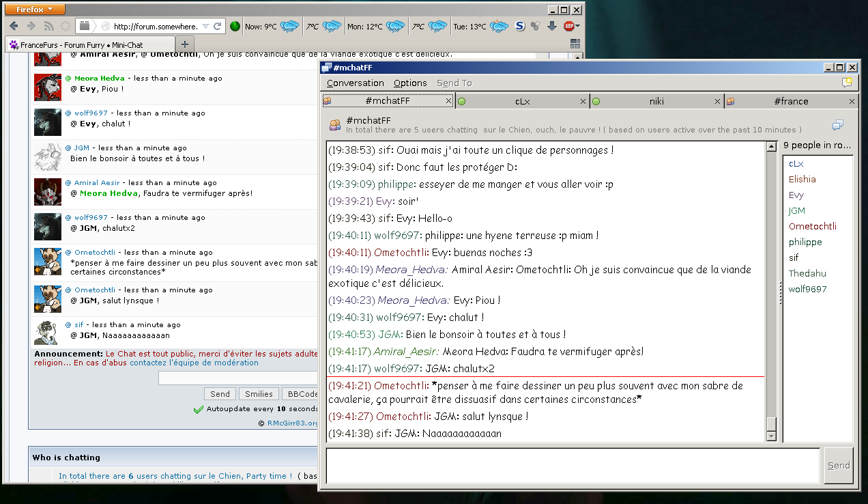Click Meora Hedva's avatar in forum chat

pyautogui.click(x=48, y=87)
